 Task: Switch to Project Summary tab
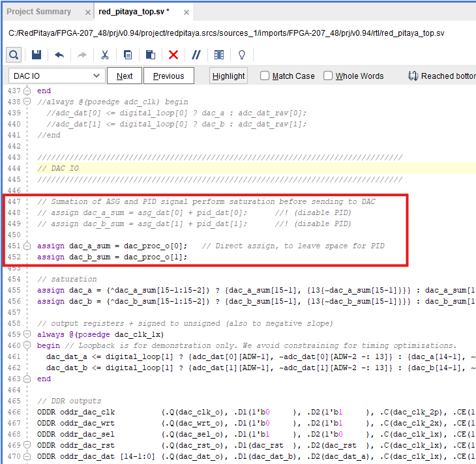click(x=38, y=12)
